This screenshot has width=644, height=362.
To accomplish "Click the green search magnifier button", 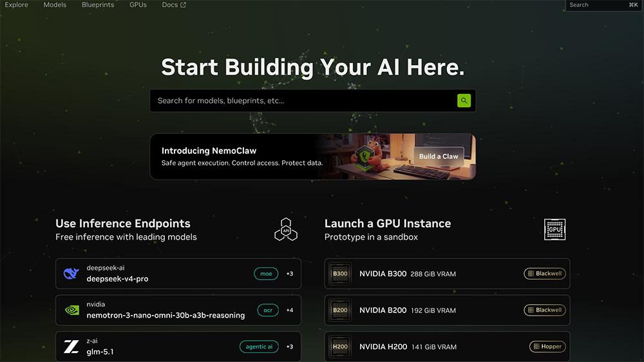I will click(464, 100).
